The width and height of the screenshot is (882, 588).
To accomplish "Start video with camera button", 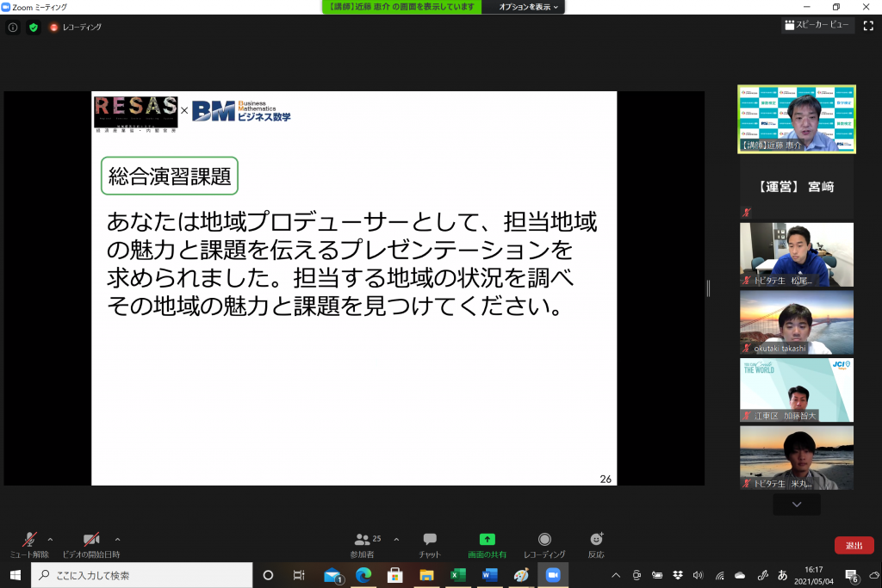I will tap(90, 544).
